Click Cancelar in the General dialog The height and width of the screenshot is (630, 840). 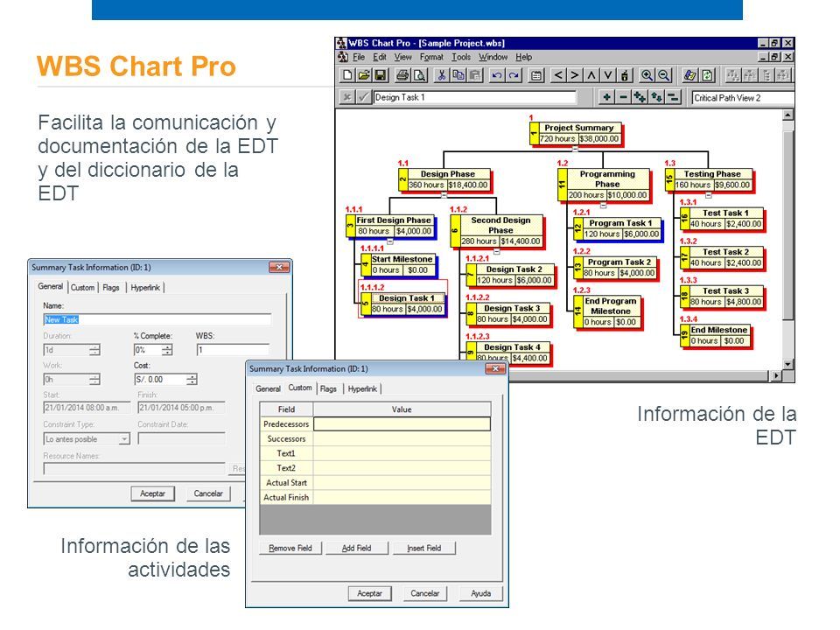208,493
